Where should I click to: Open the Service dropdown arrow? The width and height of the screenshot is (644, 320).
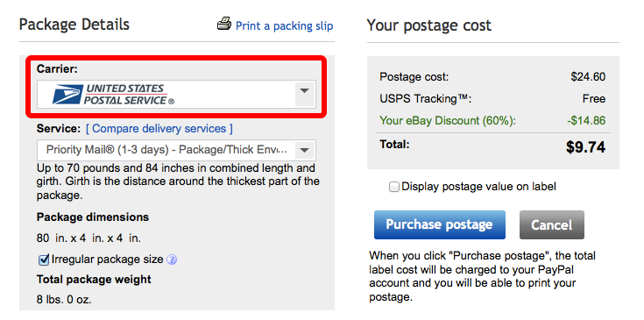pyautogui.click(x=304, y=150)
